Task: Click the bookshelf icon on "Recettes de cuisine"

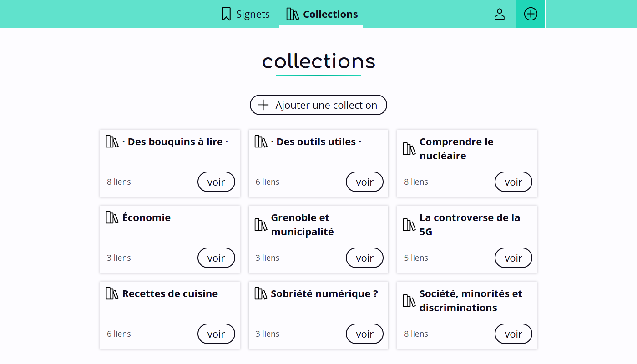Action: 112,293
